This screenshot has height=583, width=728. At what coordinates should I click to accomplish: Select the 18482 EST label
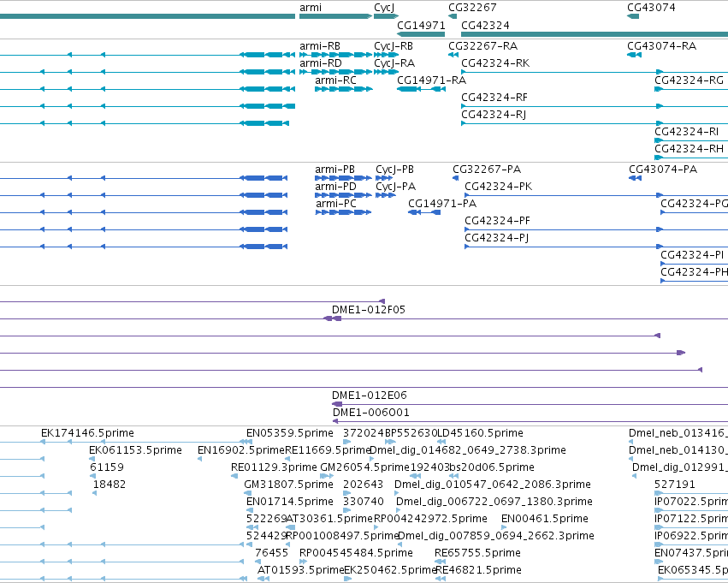pos(109,485)
